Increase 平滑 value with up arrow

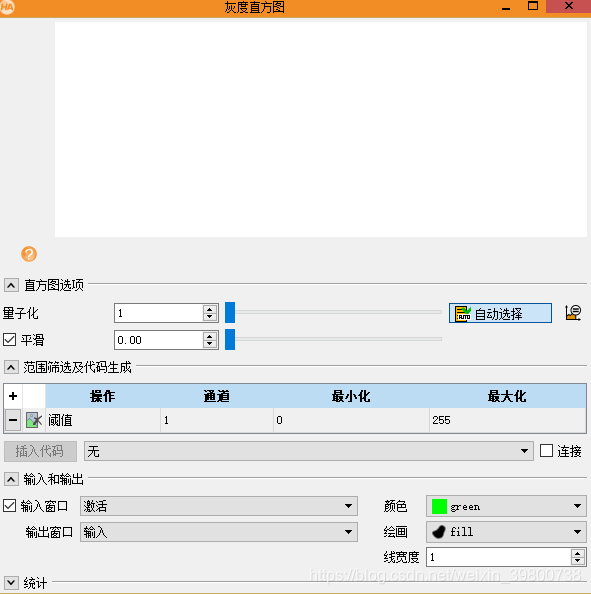[210, 336]
